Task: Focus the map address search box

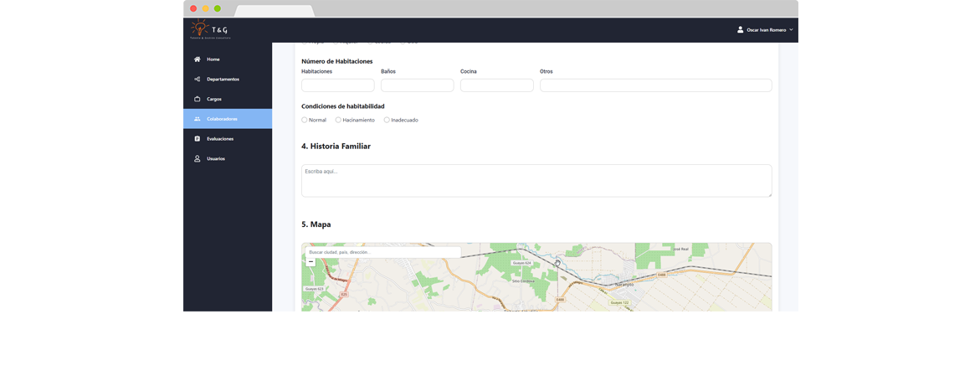Action: point(382,252)
